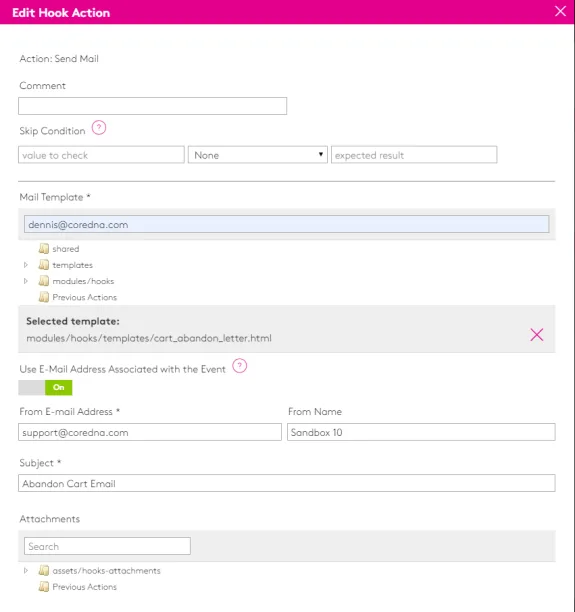
Task: Select Previous Actions under Mail Template
Action: [85, 297]
